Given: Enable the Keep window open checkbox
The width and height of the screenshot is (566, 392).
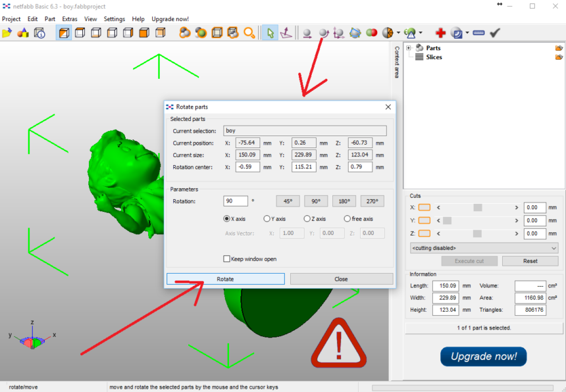Looking at the screenshot, I should pyautogui.click(x=226, y=258).
